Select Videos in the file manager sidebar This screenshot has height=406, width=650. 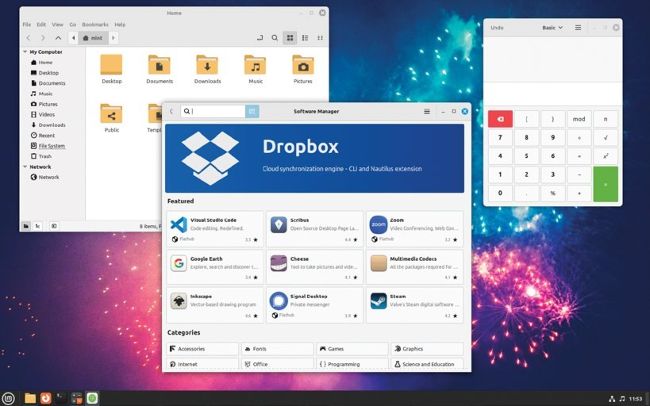(43, 114)
